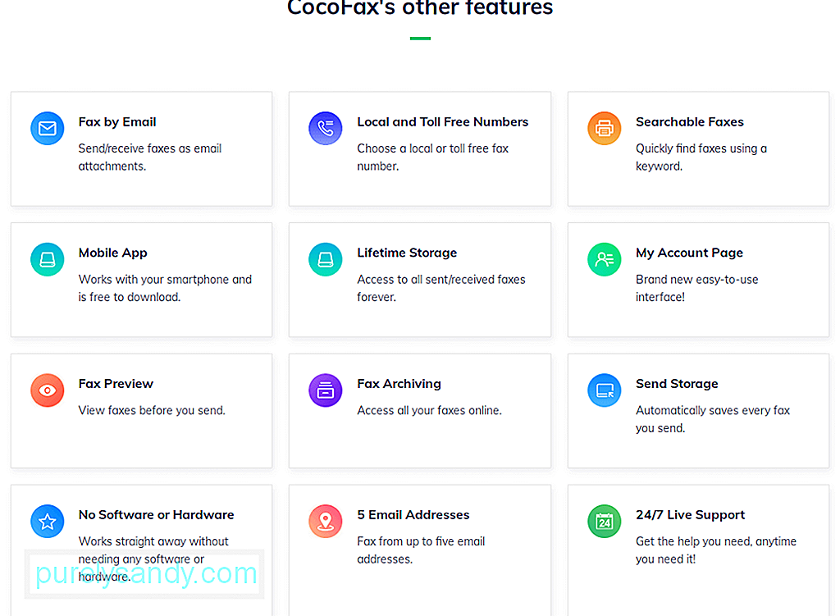Click the Lifetime Storage card description
The height and width of the screenshot is (616, 840).
pos(441,288)
